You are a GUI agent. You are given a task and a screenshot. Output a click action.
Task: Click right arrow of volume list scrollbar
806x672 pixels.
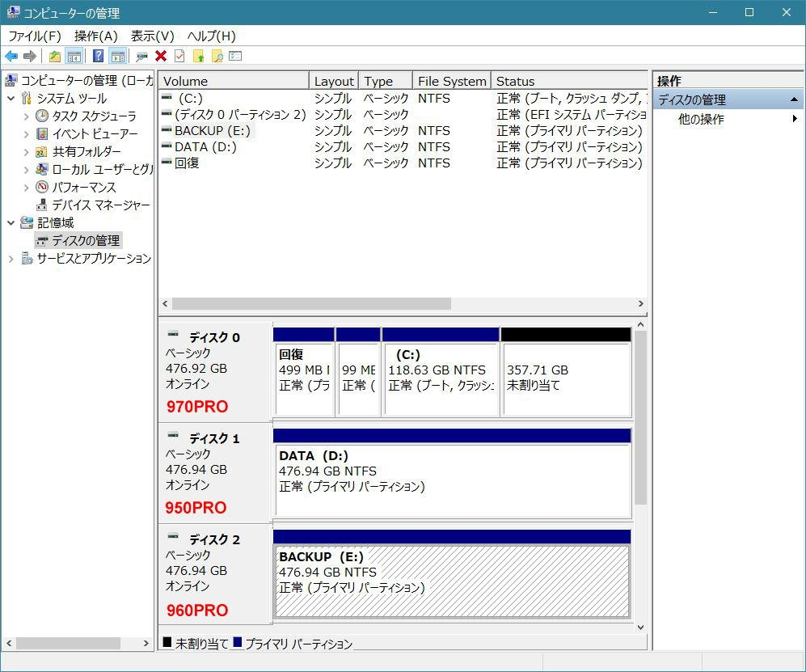coord(640,304)
